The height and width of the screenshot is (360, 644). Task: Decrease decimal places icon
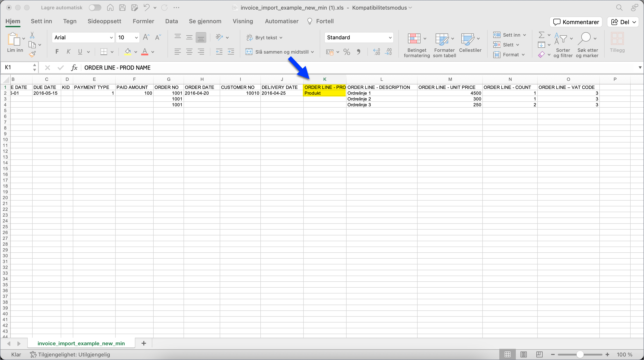pyautogui.click(x=389, y=52)
